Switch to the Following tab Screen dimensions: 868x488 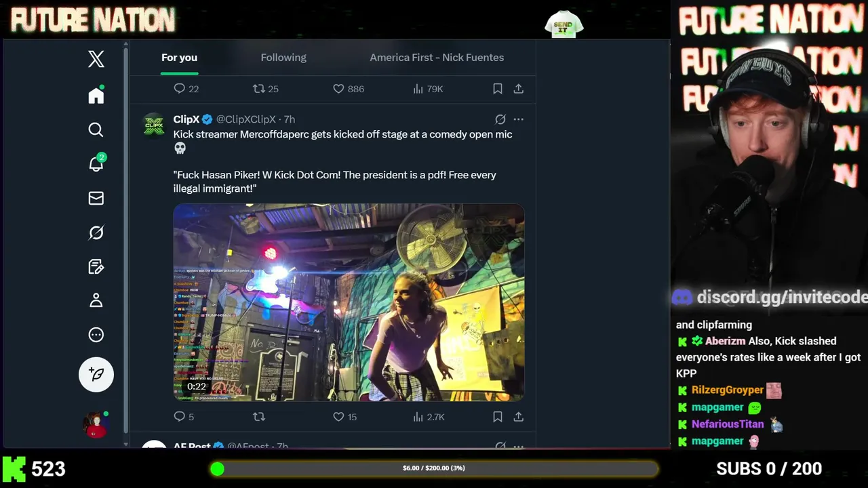pyautogui.click(x=283, y=58)
